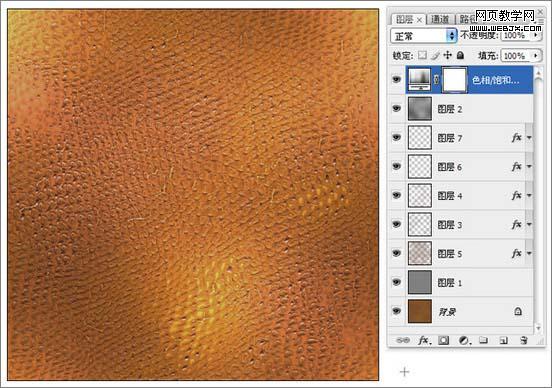552x388 pixels.
Task: Hide the 背景 layer
Action: (x=397, y=311)
